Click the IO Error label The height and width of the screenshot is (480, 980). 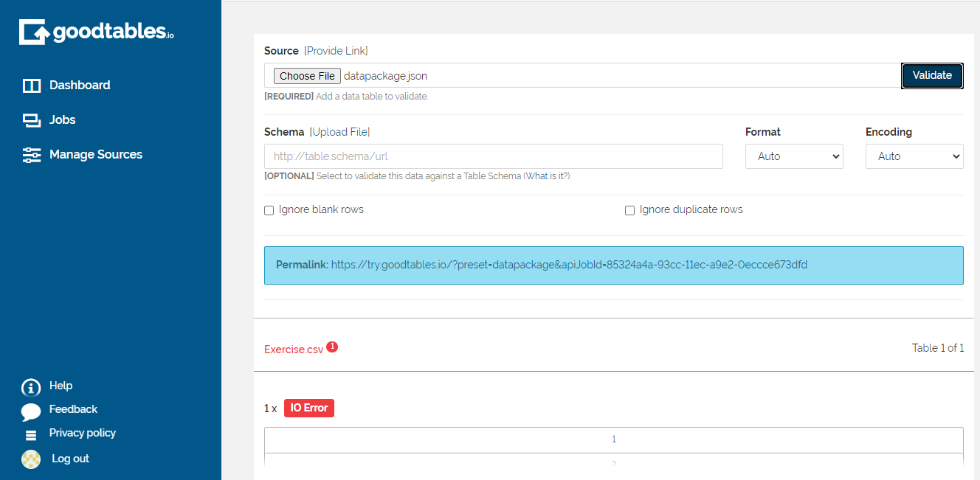[x=309, y=408]
